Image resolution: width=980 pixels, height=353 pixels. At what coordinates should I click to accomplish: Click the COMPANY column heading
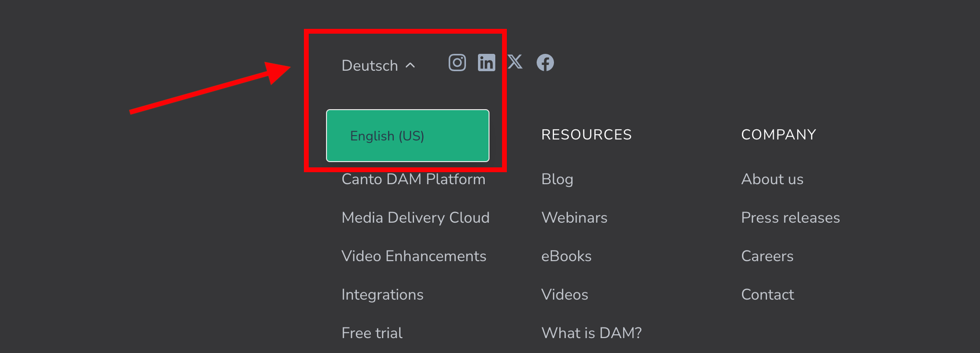pos(779,135)
